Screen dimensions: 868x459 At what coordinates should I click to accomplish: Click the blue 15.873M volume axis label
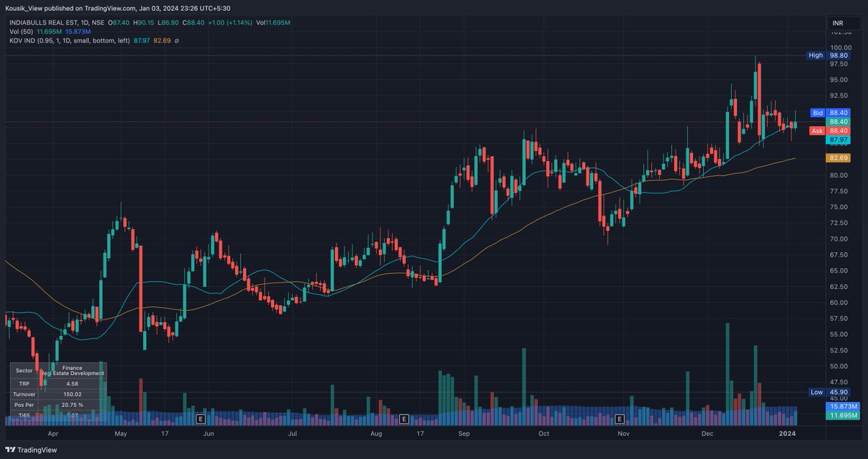[843, 406]
